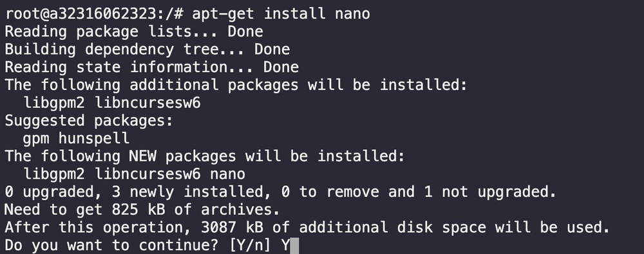Click the suggested package 'gpm'
This screenshot has width=644, height=254.
(x=36, y=139)
